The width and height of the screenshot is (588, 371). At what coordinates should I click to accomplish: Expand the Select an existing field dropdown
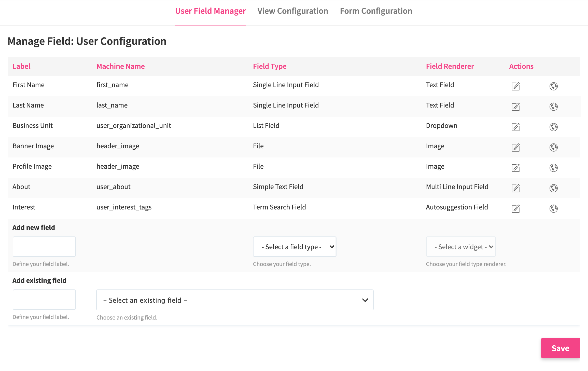click(235, 300)
